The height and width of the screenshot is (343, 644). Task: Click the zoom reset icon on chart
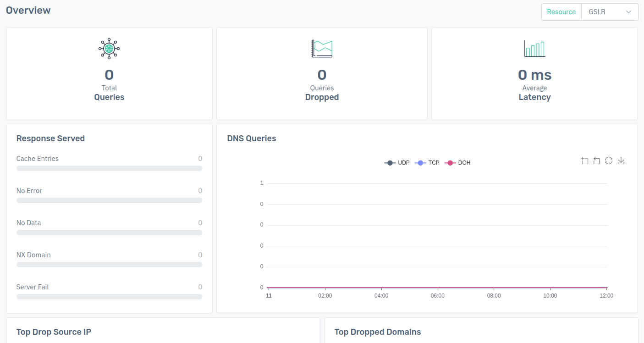tap(596, 161)
